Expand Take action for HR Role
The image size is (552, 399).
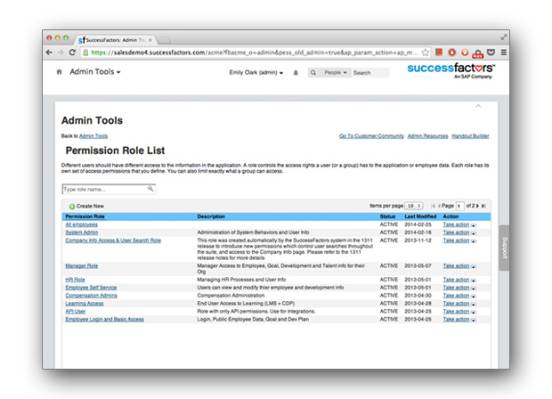point(459,280)
